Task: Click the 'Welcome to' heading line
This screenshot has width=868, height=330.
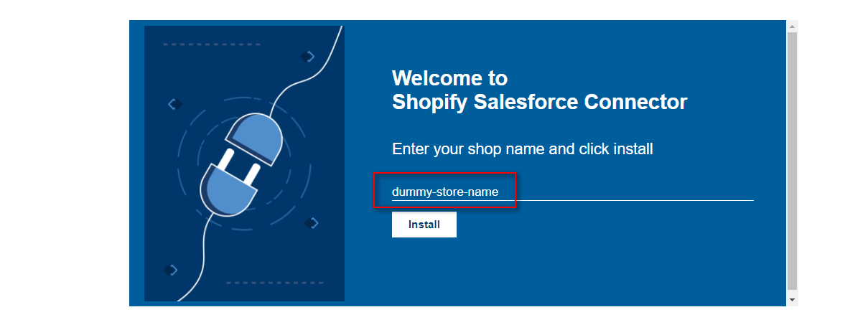Action: click(449, 78)
